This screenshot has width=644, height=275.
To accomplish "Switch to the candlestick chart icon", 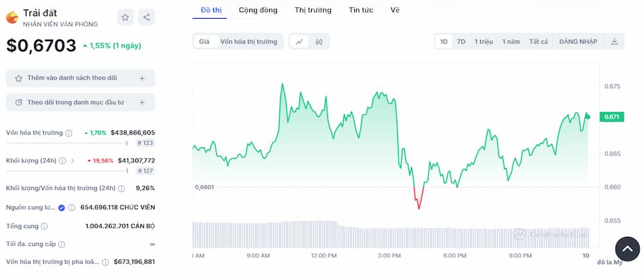I will point(319,42).
